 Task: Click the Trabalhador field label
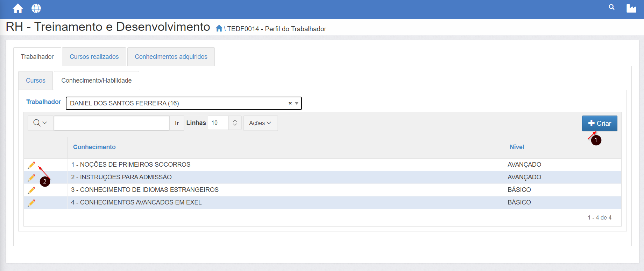click(x=44, y=102)
